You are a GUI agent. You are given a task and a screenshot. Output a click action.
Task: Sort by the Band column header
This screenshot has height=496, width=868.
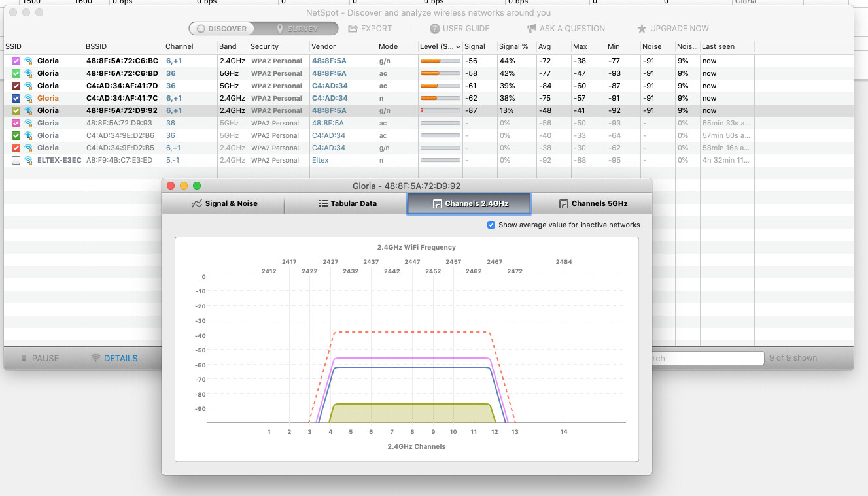[233, 46]
